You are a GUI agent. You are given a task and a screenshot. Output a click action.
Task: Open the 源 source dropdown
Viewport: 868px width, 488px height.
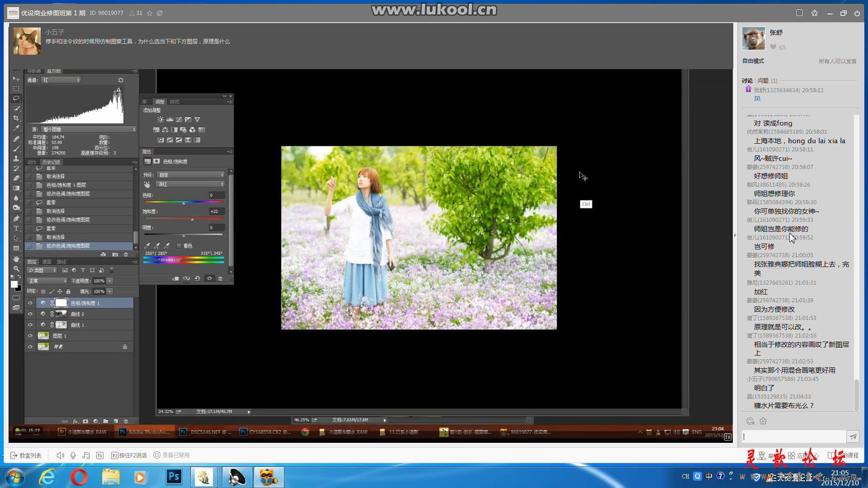pos(89,129)
